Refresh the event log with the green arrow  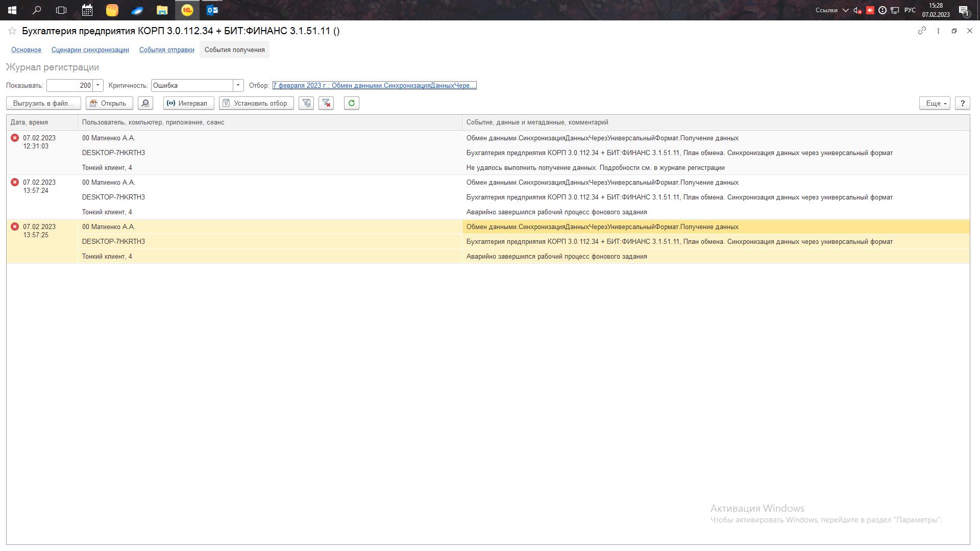(x=352, y=103)
